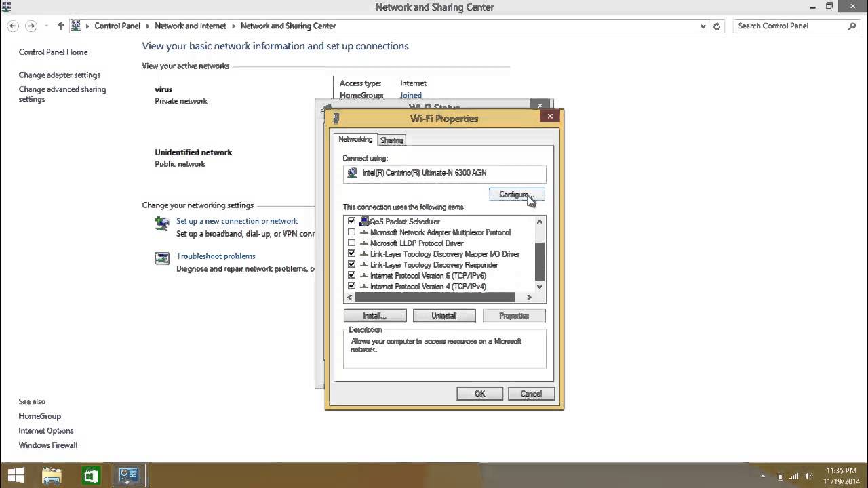Open the address bar history dropdown
The width and height of the screenshot is (868, 488).
click(x=703, y=26)
